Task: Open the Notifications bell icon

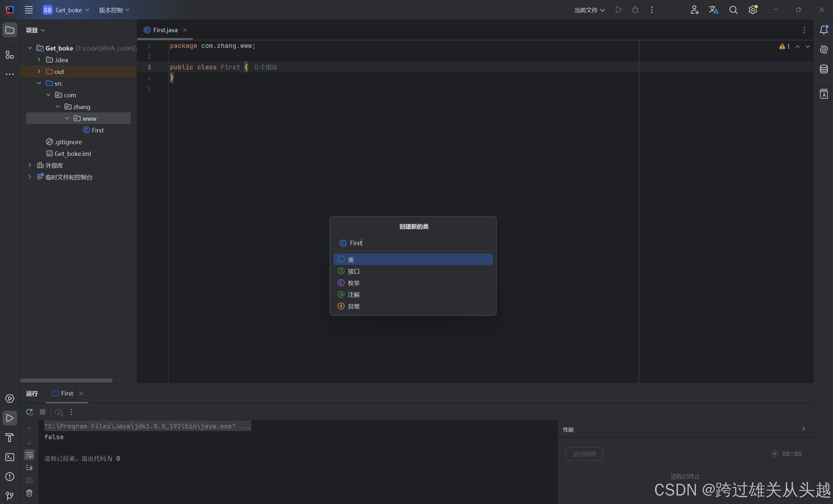Action: point(824,30)
